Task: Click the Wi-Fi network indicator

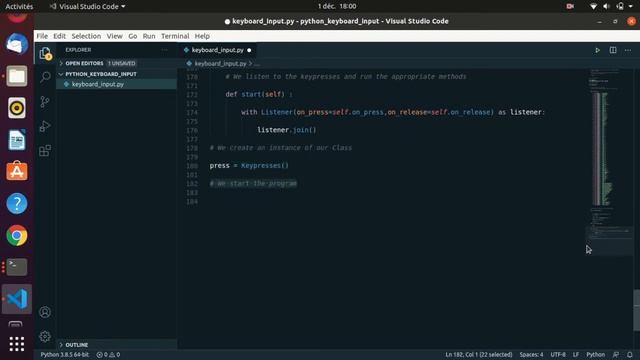Action: coord(593,7)
